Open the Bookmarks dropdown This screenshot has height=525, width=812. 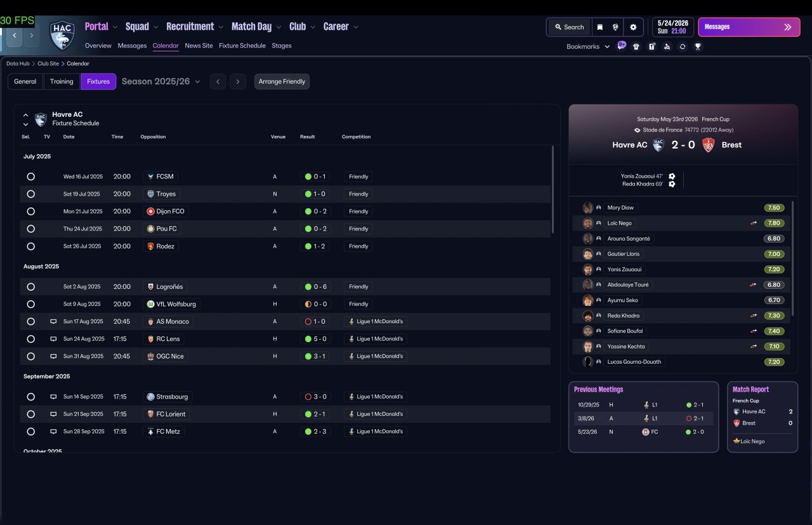pos(588,46)
